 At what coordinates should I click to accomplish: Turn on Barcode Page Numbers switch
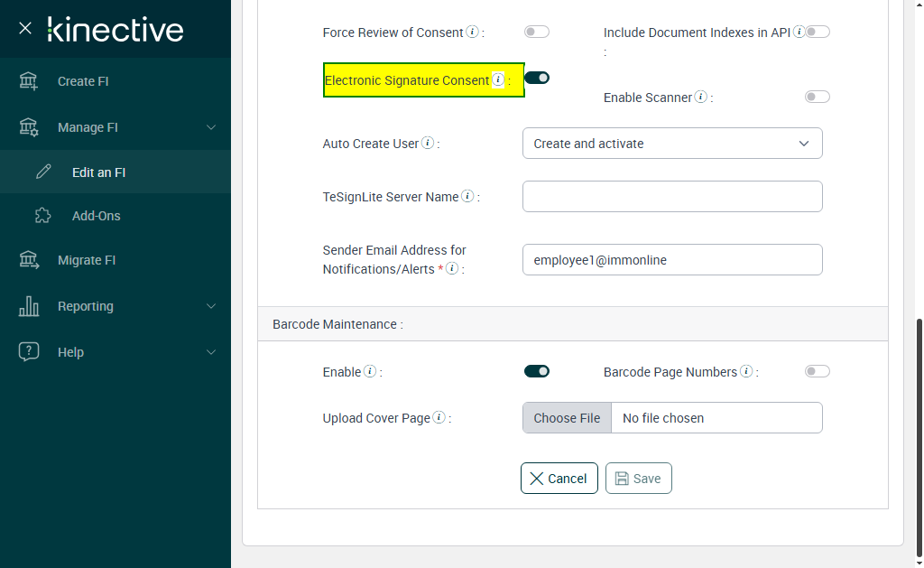(x=818, y=371)
